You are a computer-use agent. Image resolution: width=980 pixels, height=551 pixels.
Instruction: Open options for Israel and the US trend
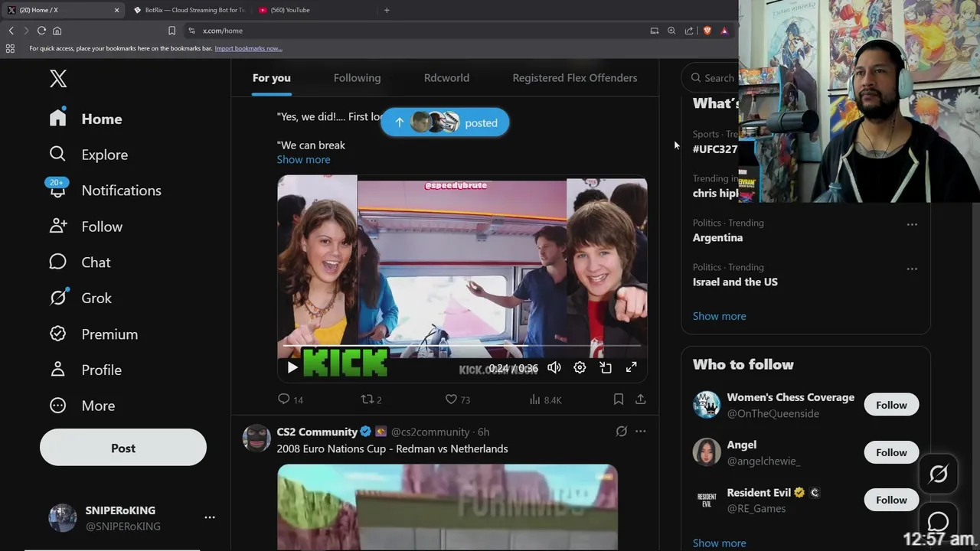coord(912,269)
